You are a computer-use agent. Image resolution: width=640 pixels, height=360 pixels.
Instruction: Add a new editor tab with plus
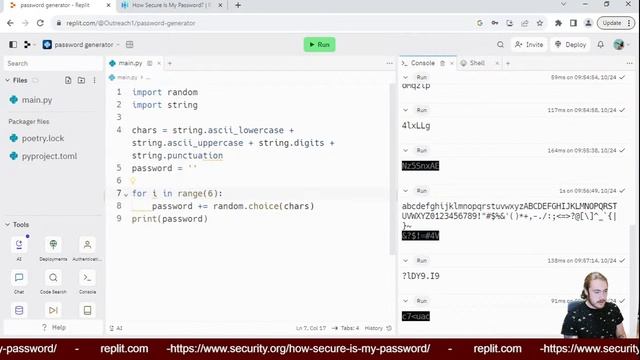click(x=170, y=63)
